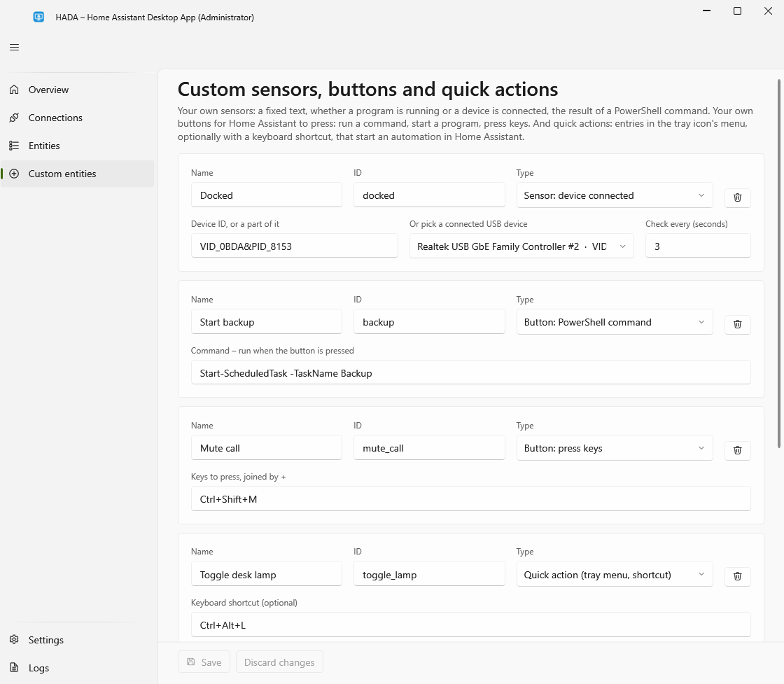Click the HADA app icon in title bar
The image size is (784, 684).
pyautogui.click(x=38, y=17)
